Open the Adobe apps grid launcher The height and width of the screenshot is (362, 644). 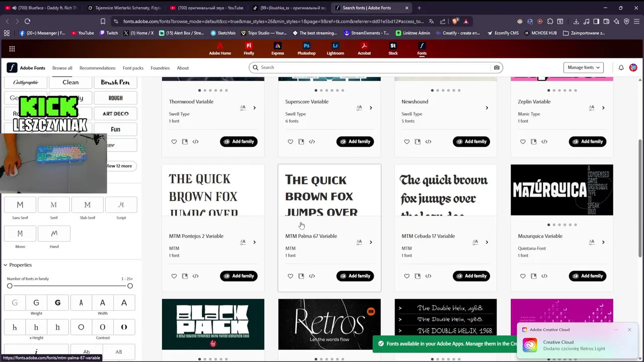[x=12, y=49]
